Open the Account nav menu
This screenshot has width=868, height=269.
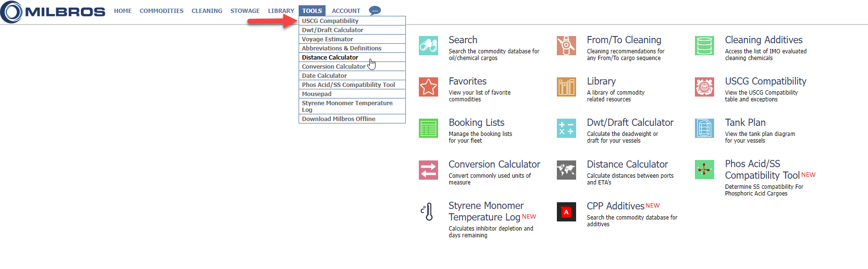point(346,11)
